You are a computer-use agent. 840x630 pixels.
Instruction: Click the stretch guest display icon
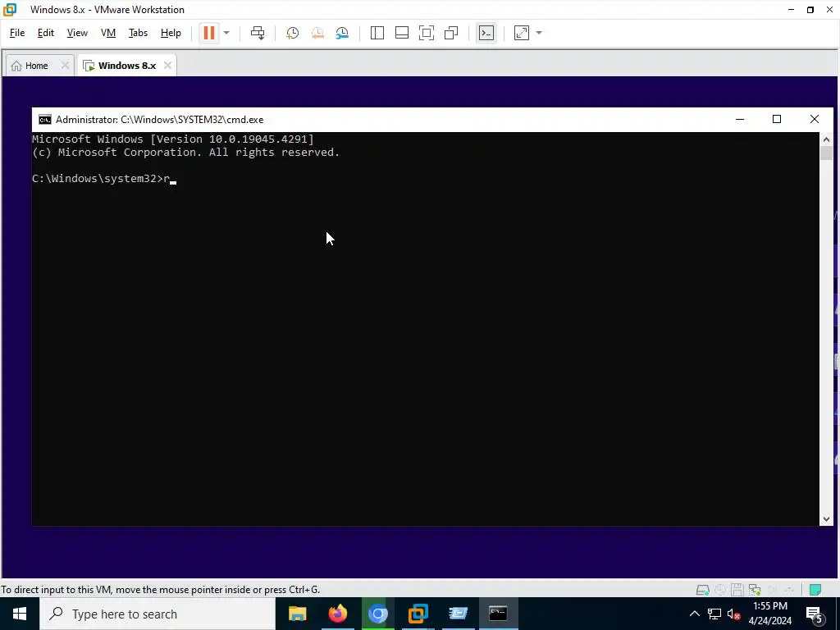(522, 33)
